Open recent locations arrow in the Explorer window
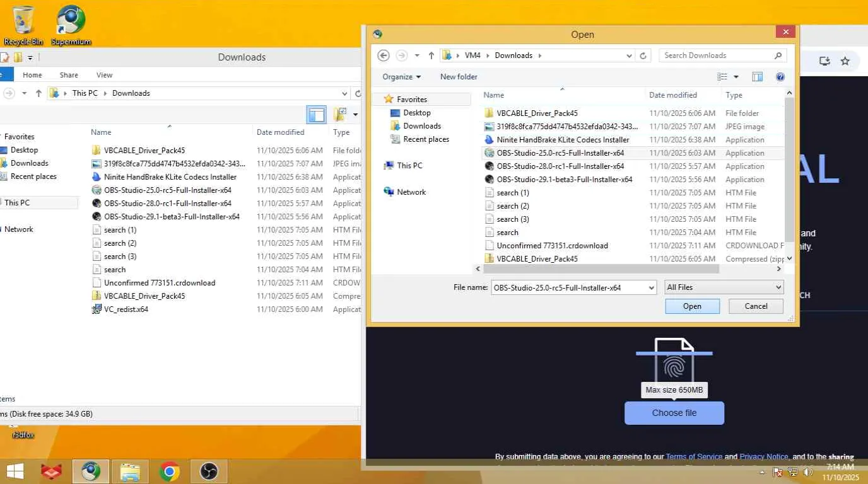The height and width of the screenshot is (484, 868). 25,93
